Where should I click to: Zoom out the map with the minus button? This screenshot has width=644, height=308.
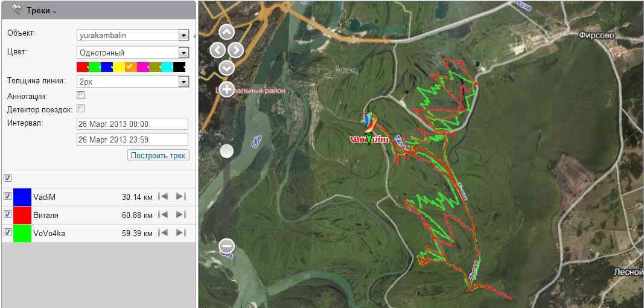click(x=226, y=246)
